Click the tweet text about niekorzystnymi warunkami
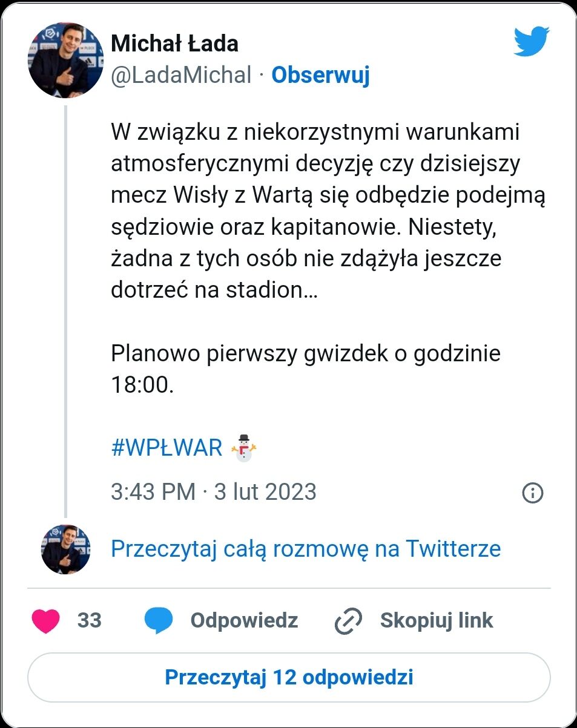This screenshot has width=577, height=728. tap(328, 211)
